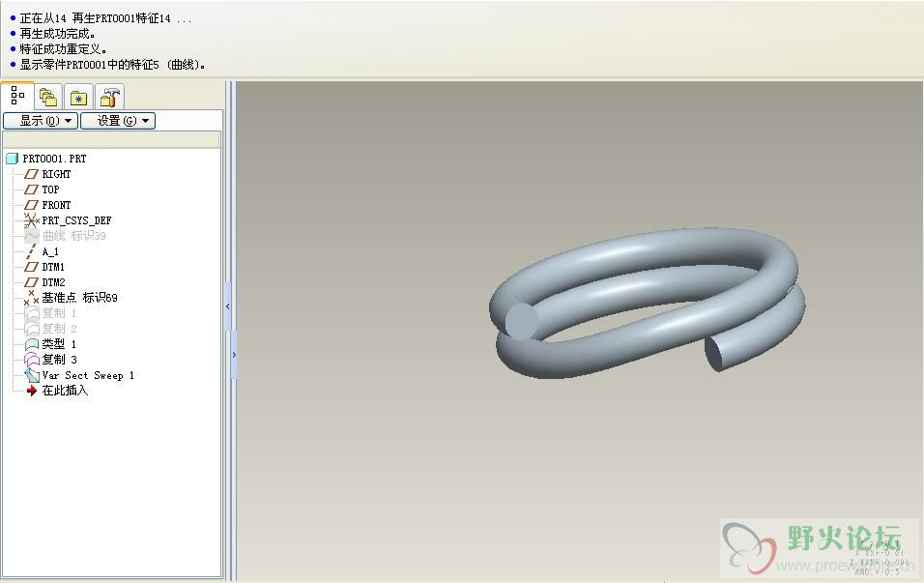The image size is (924, 583).
Task: Open the 显示(O) dropdown menu
Action: (x=41, y=121)
